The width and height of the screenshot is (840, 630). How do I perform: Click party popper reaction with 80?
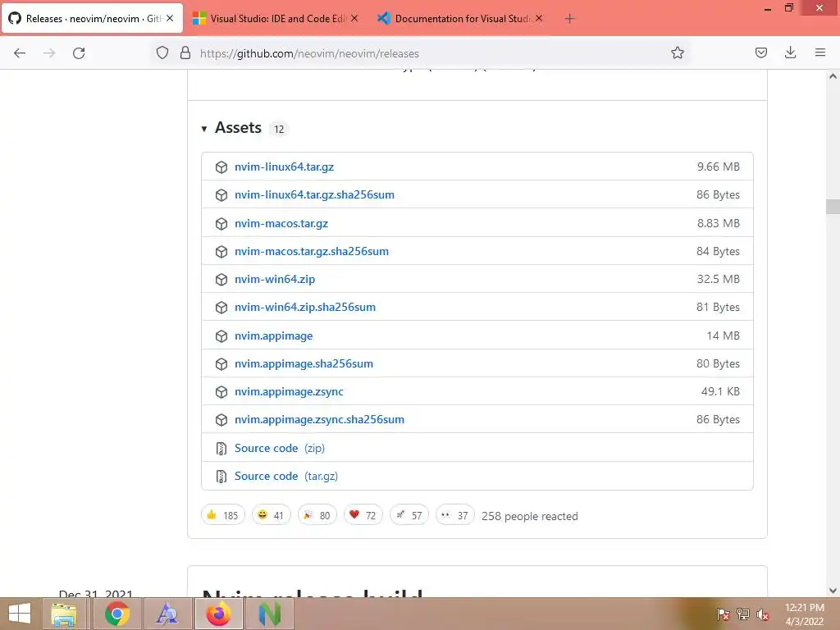tap(317, 515)
